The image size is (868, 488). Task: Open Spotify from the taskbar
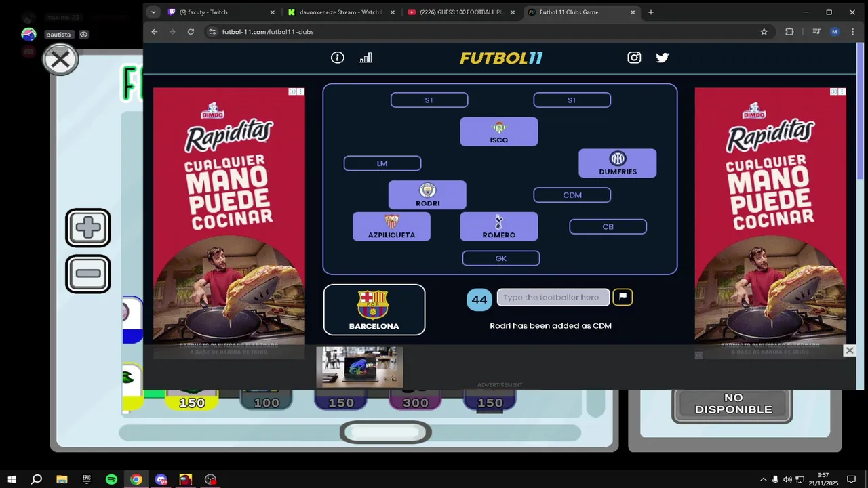coord(111,479)
